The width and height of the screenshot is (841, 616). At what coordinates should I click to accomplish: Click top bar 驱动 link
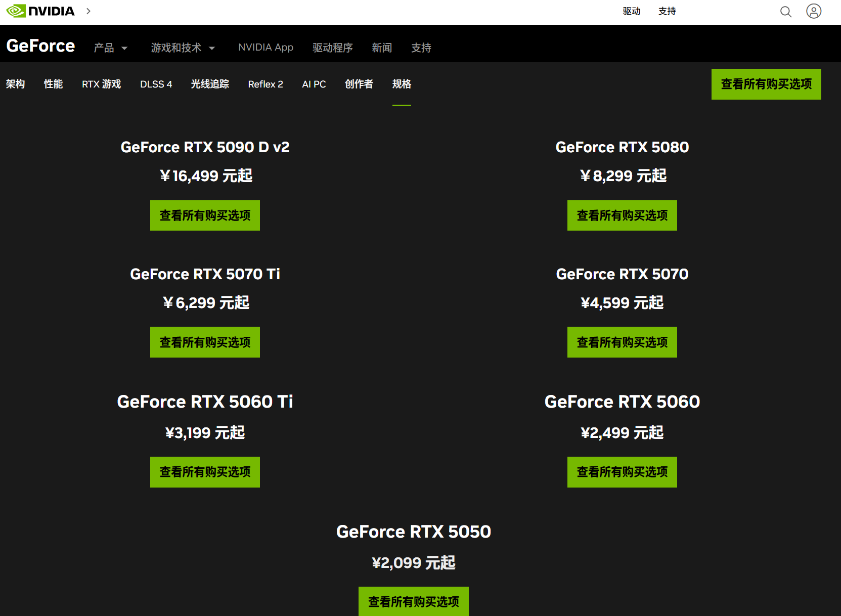[x=631, y=11]
